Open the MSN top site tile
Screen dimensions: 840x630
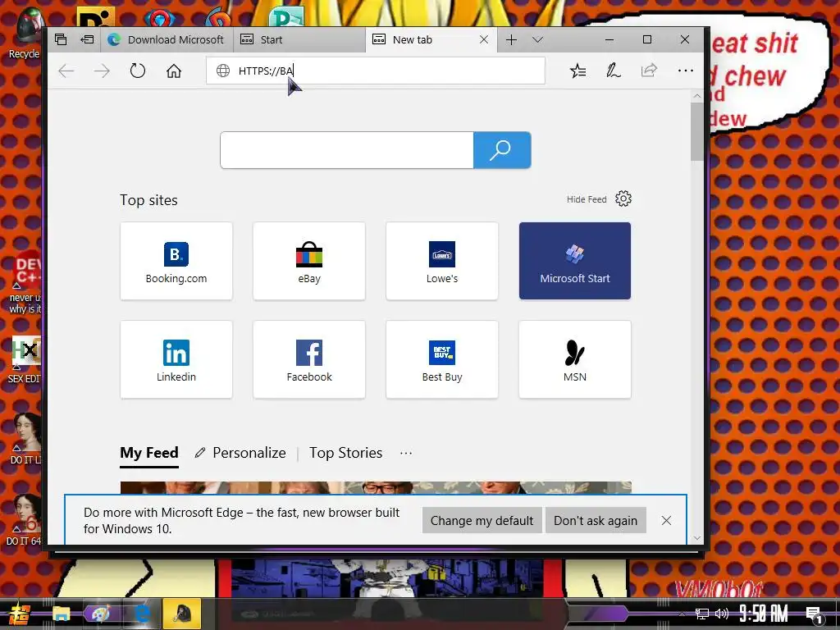pyautogui.click(x=575, y=359)
